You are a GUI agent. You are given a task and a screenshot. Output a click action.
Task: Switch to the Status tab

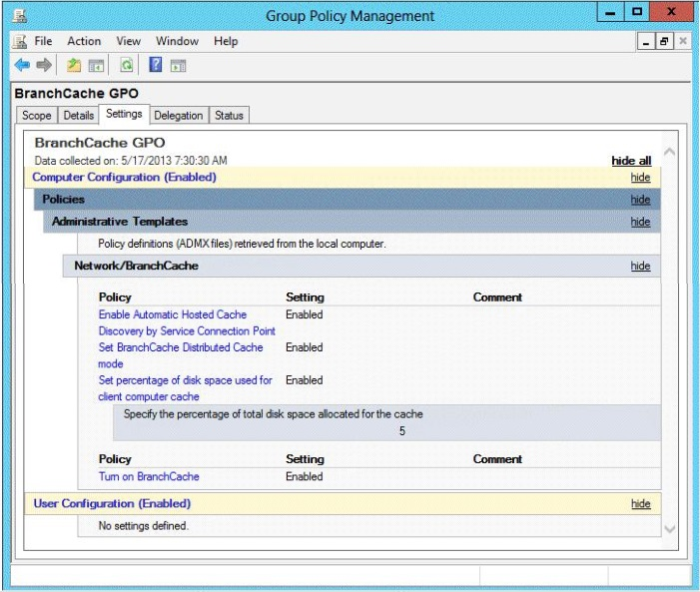(x=229, y=115)
